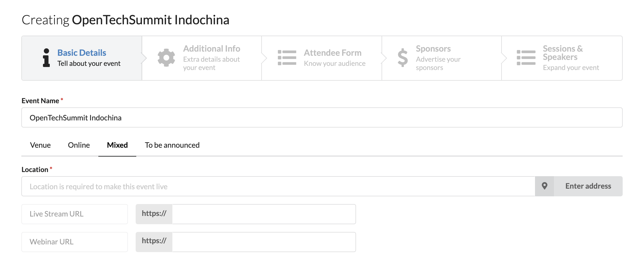
Task: Choose the To be announced tab
Action: 172,145
